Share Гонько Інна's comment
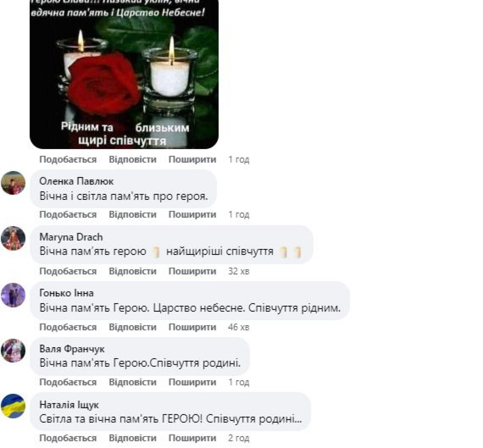This screenshot has width=483, height=448. [192, 327]
